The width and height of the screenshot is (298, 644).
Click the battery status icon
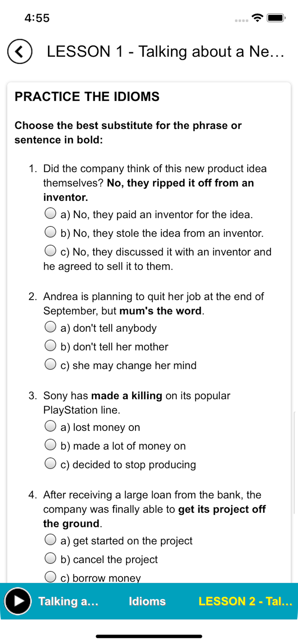[276, 18]
